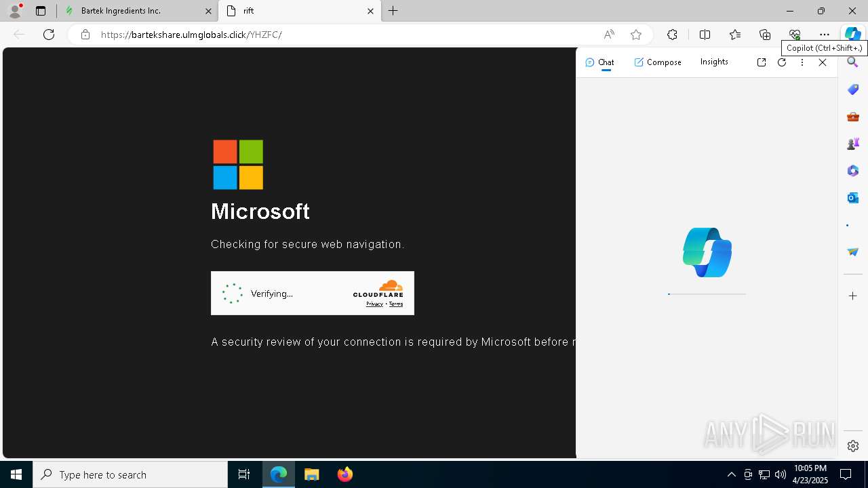Reload the current page
The height and width of the screenshot is (488, 868).
point(49,35)
